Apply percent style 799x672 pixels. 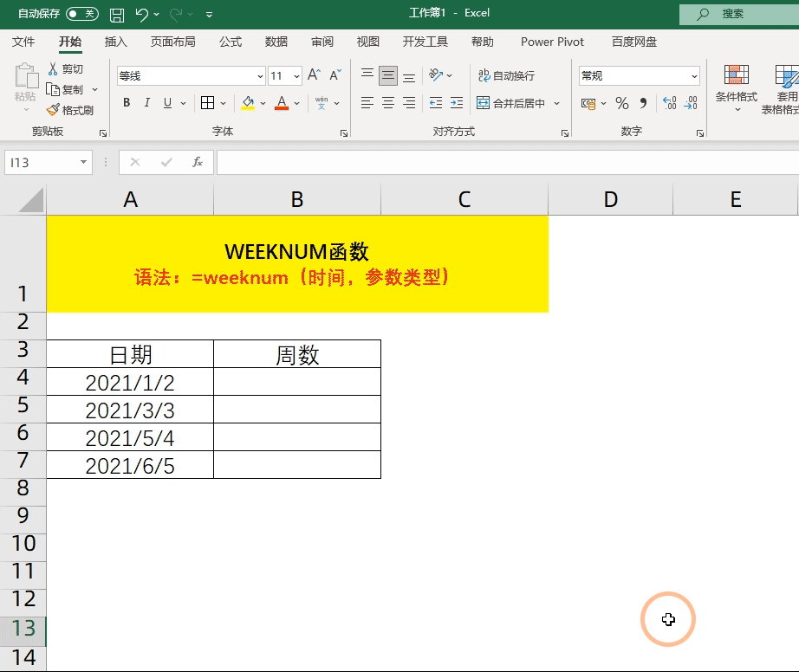tap(621, 103)
